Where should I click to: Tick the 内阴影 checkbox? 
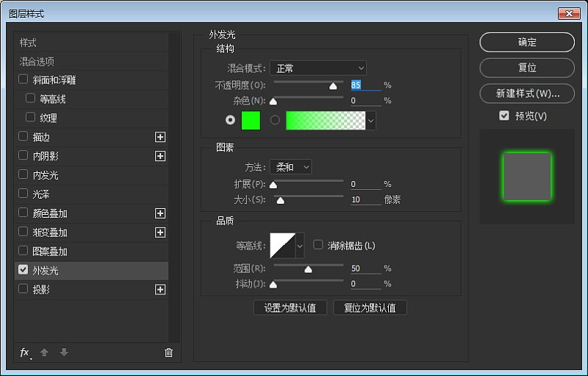pos(24,155)
